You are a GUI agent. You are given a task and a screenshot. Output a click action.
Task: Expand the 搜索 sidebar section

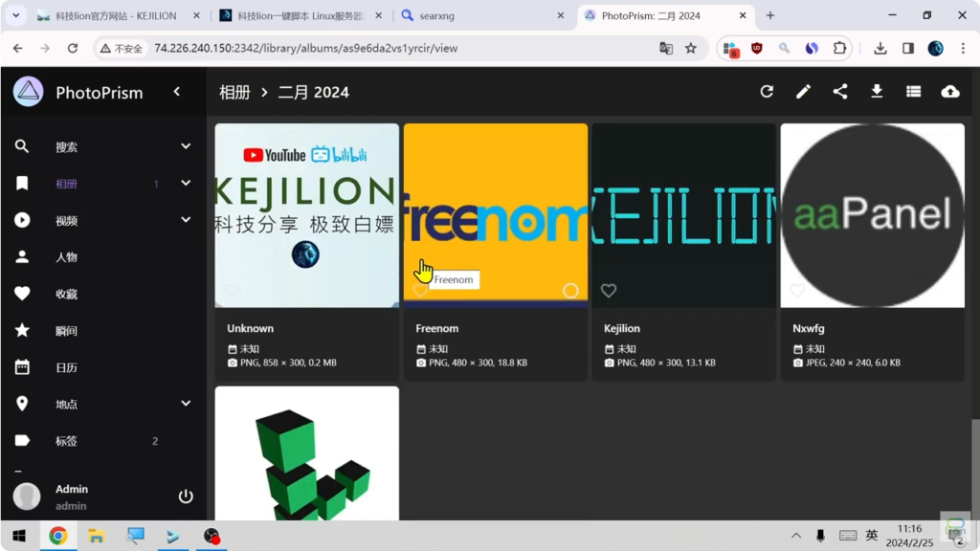[x=186, y=146]
